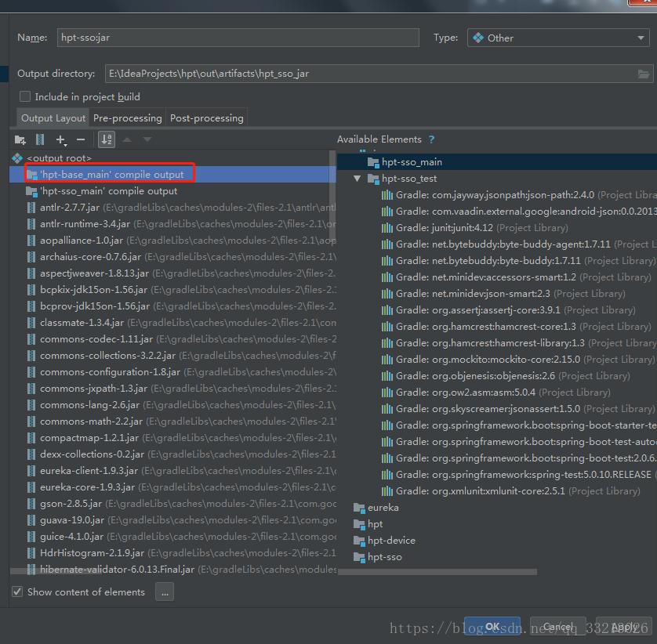Image resolution: width=657 pixels, height=644 pixels.
Task: Browse output directory with folder icon
Action: [x=644, y=74]
